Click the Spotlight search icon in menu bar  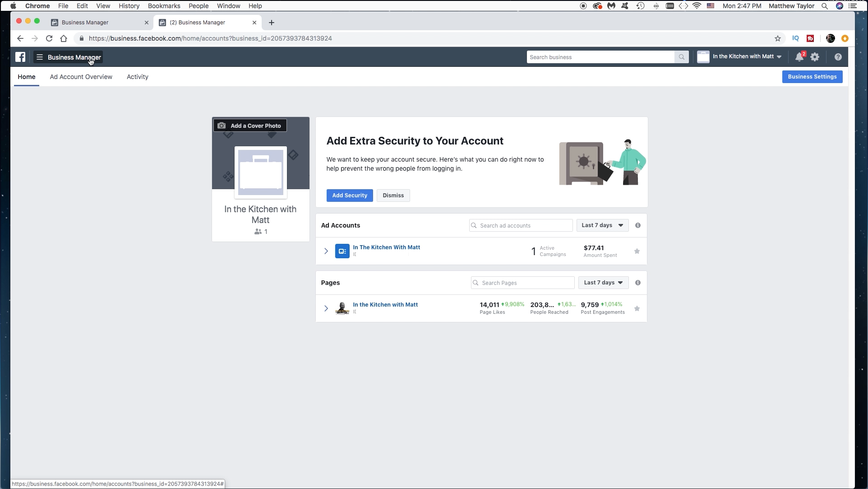(825, 6)
